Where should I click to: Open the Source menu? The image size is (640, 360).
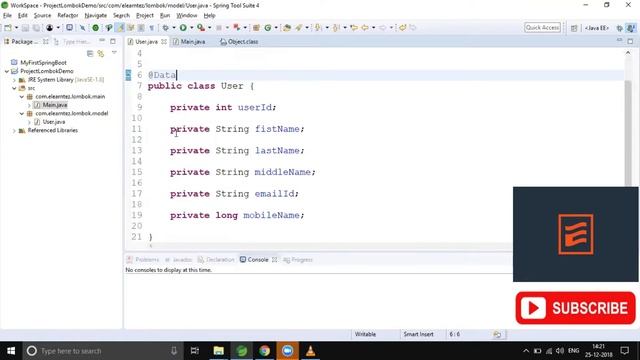click(x=42, y=16)
